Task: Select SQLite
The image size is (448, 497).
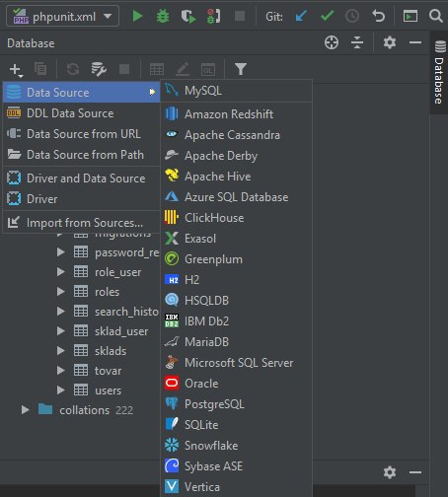Action: coord(236,425)
